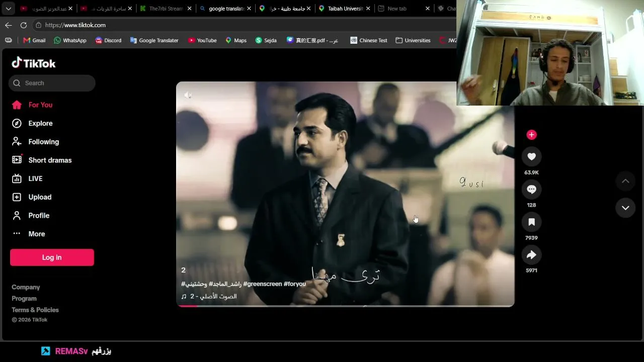644x362 pixels.
Task: Click the 63.9K likes count
Action: coord(531,172)
